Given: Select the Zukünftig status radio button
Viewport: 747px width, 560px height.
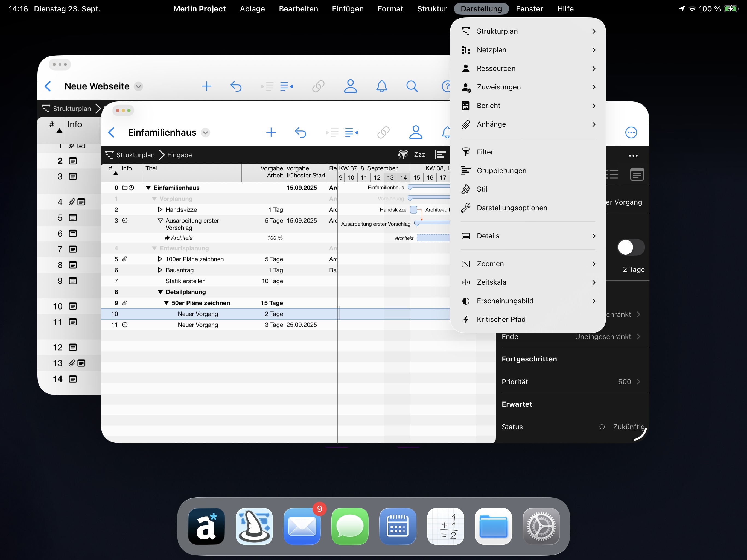Looking at the screenshot, I should [602, 427].
